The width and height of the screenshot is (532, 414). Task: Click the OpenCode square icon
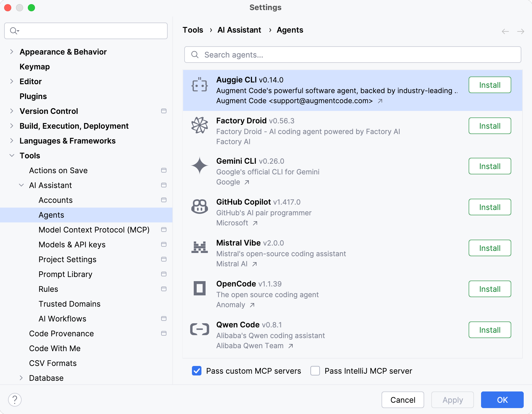199,289
